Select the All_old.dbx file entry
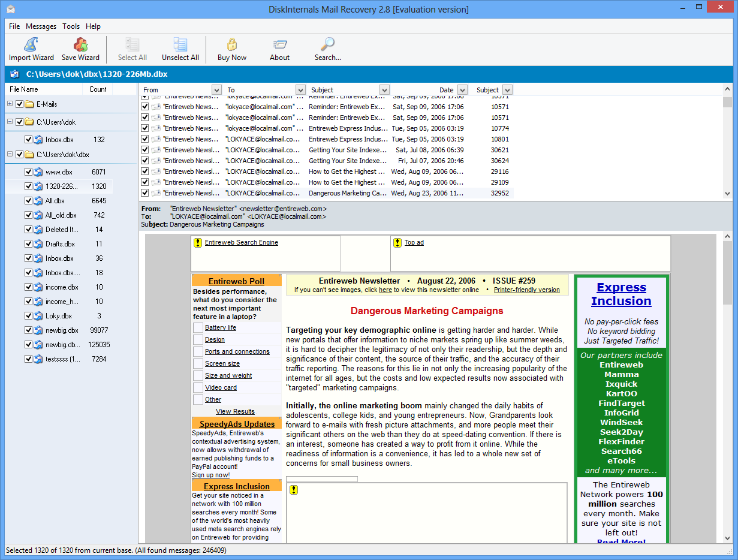Viewport: 738px width, 560px height. (61, 215)
